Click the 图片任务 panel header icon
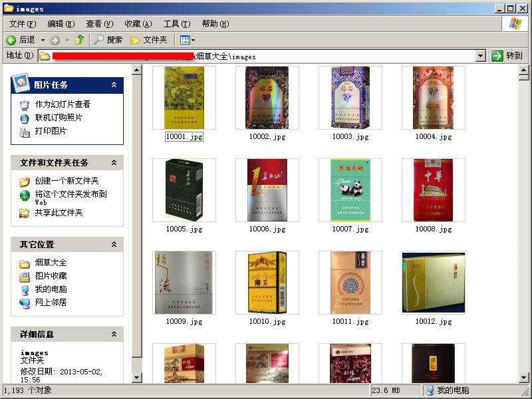Screen dimensions: 532x399 21,82
